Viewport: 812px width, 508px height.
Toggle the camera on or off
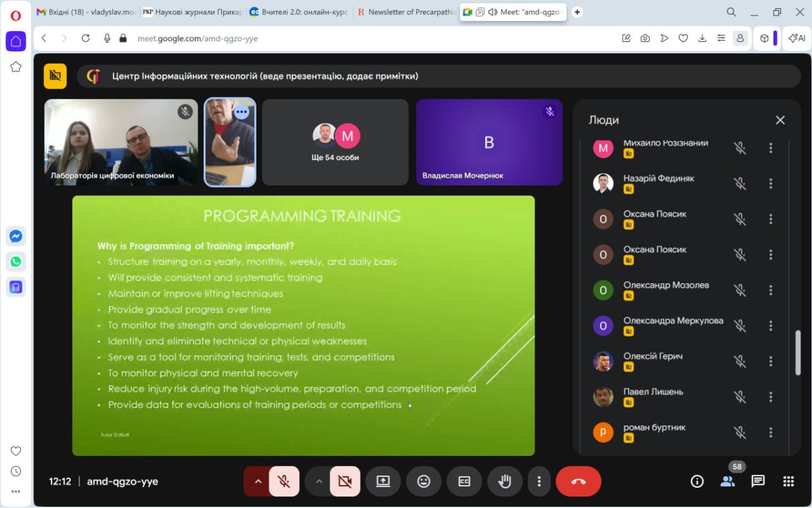[x=344, y=482]
